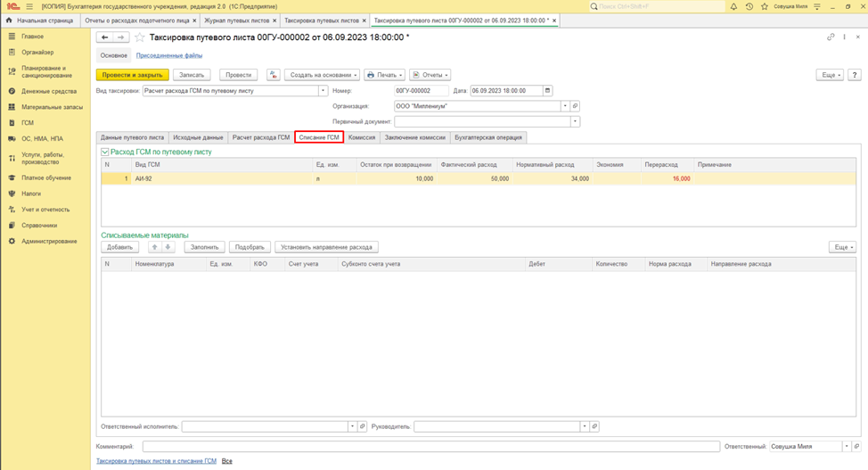Open Администрирование section in sidebar

(x=49, y=241)
